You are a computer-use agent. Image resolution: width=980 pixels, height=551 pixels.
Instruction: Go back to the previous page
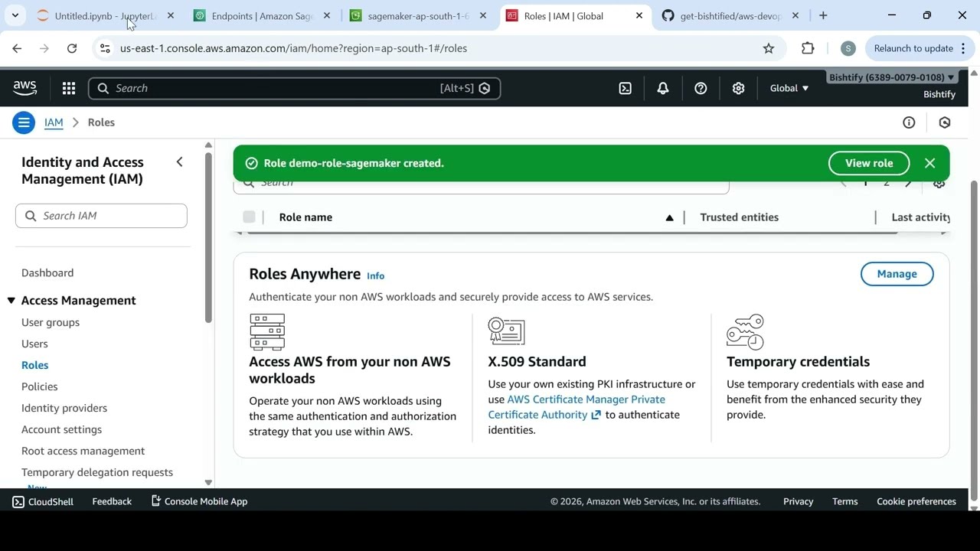(x=17, y=48)
